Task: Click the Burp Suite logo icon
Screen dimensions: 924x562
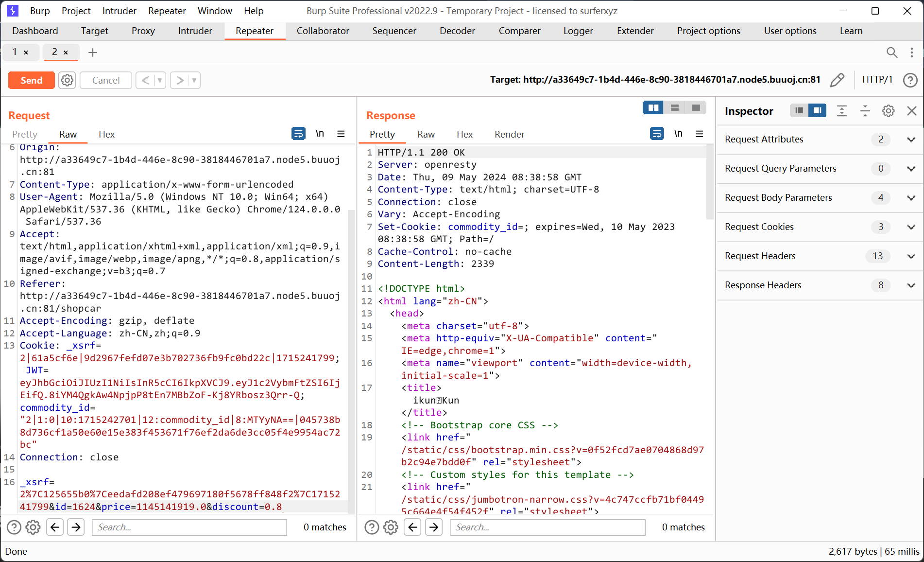Action: (x=13, y=11)
